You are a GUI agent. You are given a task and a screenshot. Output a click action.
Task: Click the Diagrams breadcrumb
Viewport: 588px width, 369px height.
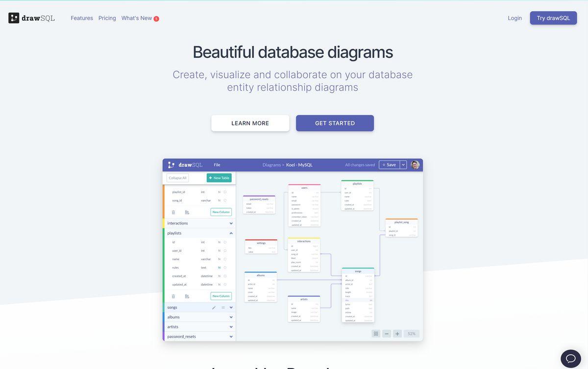pos(272,165)
